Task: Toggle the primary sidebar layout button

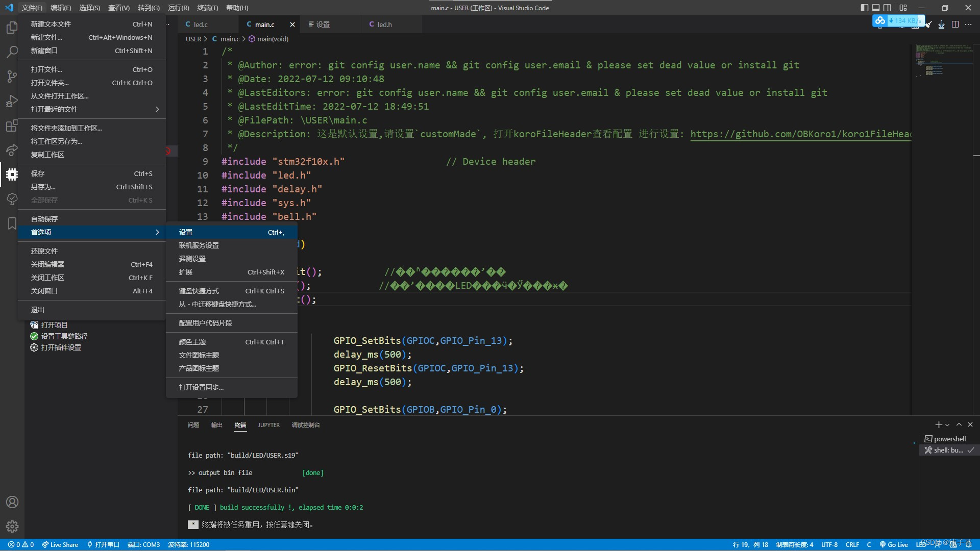Action: coord(864,8)
